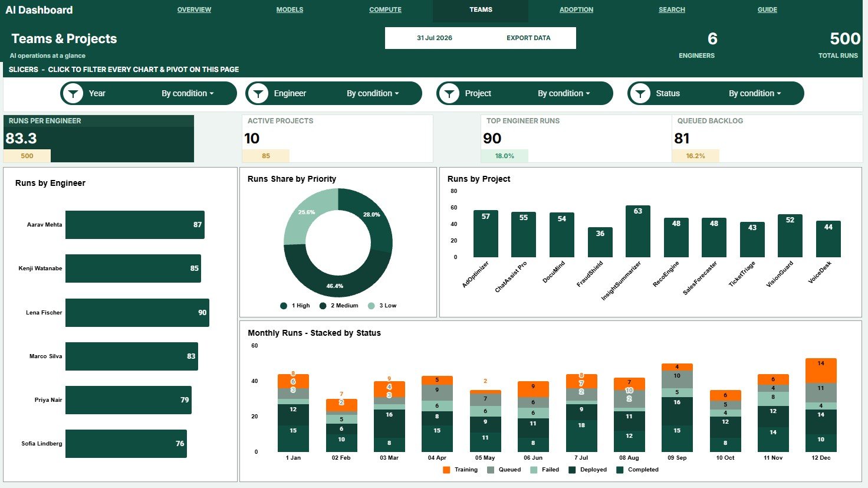Click the 09 Sep Queued segment showing 10

677,379
